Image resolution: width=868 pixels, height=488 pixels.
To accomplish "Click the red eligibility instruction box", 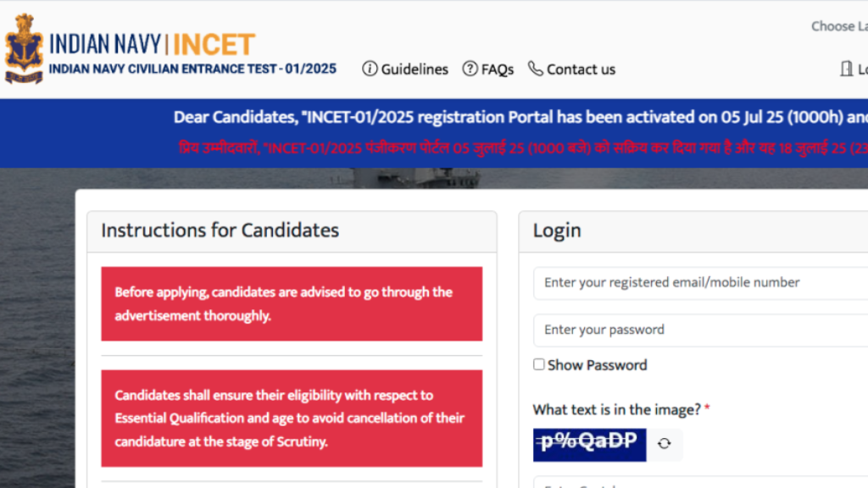I will pos(292,418).
